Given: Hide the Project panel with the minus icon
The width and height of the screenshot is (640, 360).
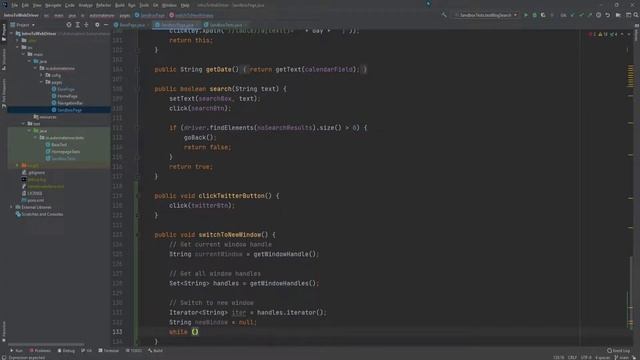Looking at the screenshot, I should pos(106,25).
